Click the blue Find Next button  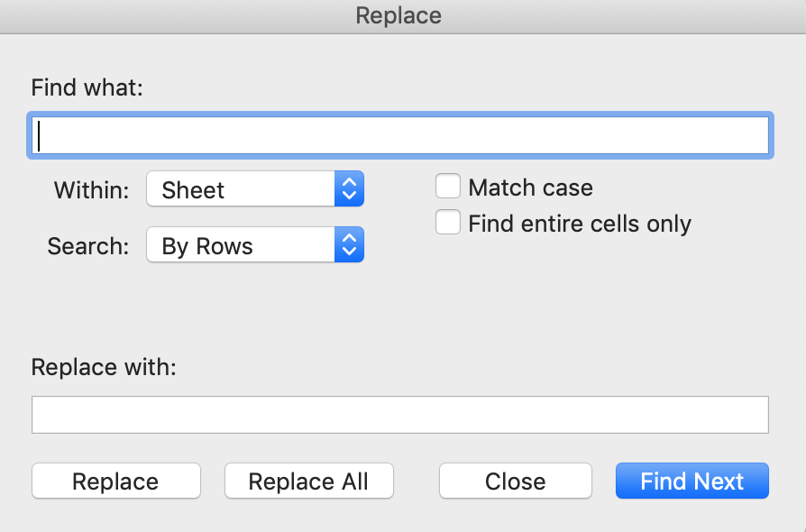[692, 482]
